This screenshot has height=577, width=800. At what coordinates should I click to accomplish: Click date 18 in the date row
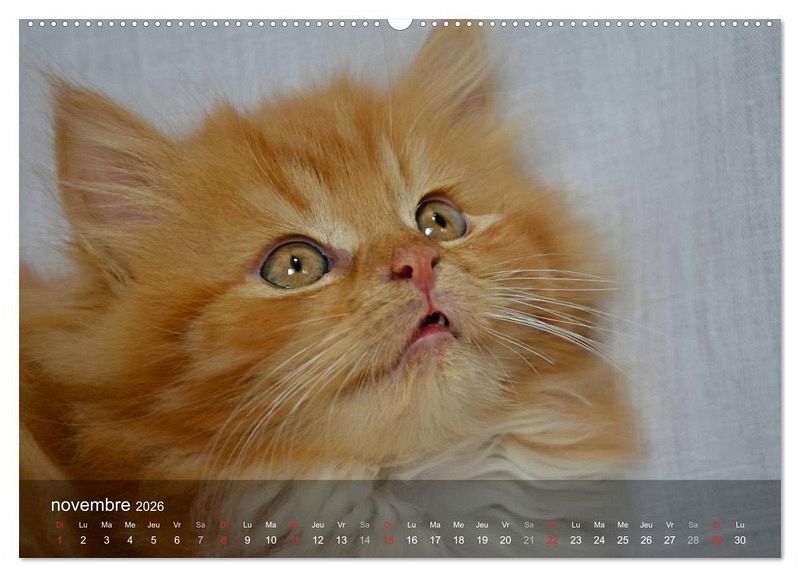click(x=459, y=540)
